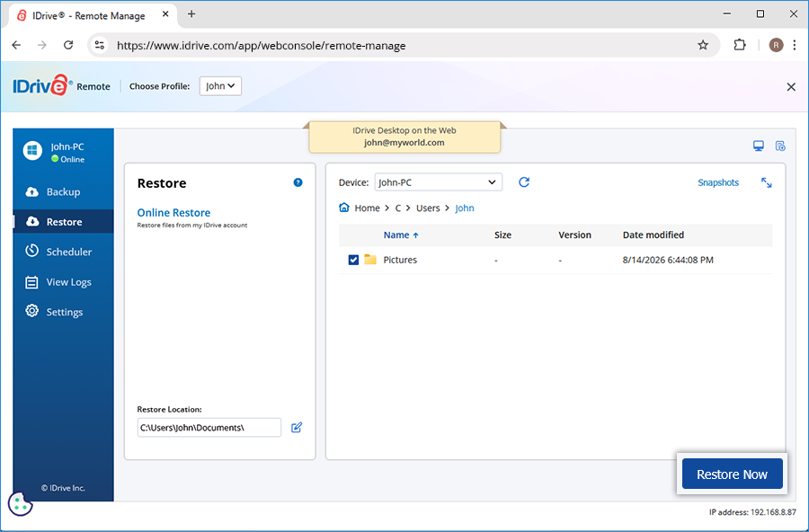The height and width of the screenshot is (532, 809).
Task: Click John in the breadcrumb path
Action: [x=465, y=208]
